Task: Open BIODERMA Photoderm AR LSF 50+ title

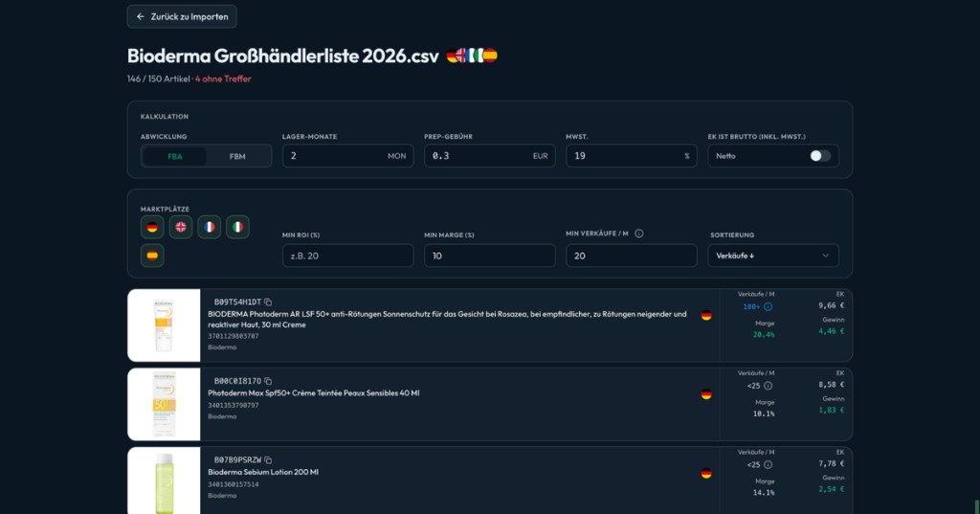Action: [x=447, y=319]
